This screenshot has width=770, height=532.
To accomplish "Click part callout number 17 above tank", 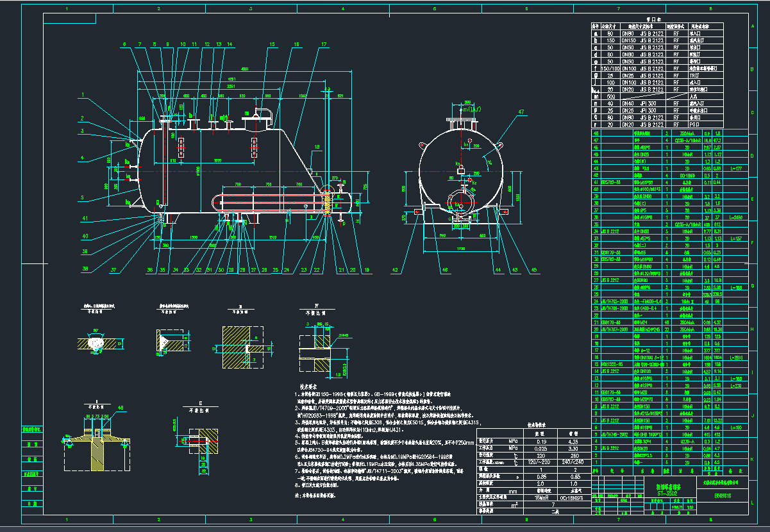I will [x=324, y=44].
